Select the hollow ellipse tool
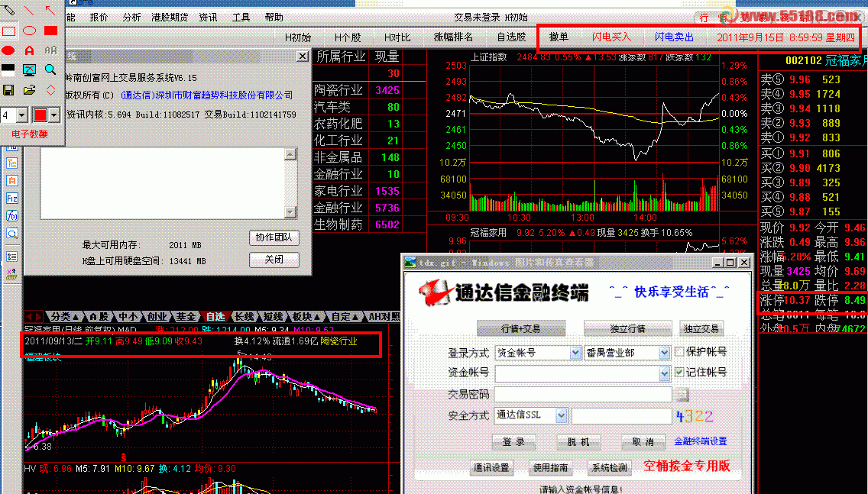This screenshot has width=868, height=494. click(29, 31)
